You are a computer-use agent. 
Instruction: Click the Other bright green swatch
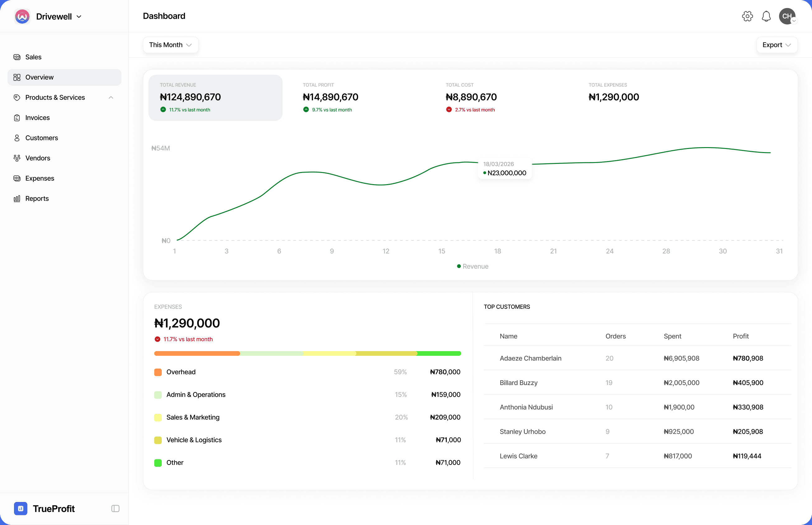[158, 462]
